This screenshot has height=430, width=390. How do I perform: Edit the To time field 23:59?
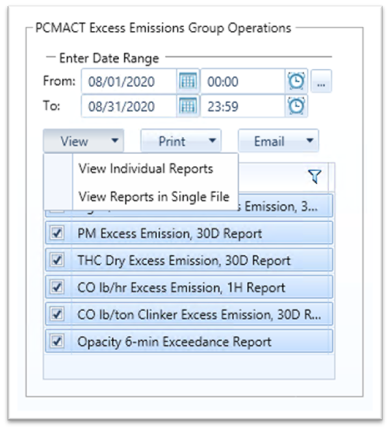point(243,107)
